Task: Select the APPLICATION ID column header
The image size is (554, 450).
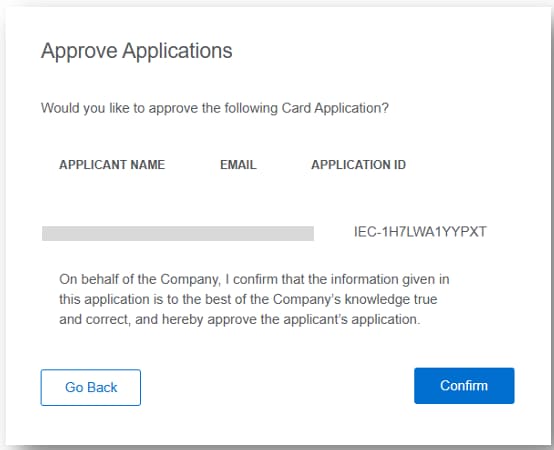Action: point(359,165)
